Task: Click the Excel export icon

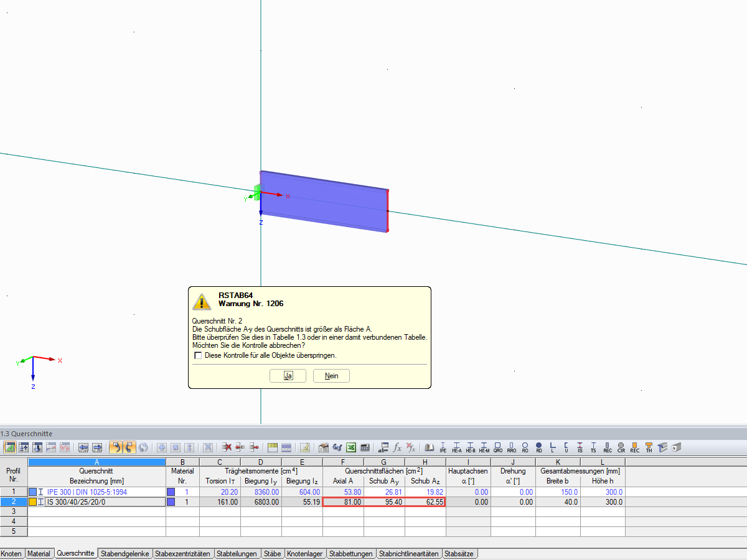Action: click(x=351, y=447)
